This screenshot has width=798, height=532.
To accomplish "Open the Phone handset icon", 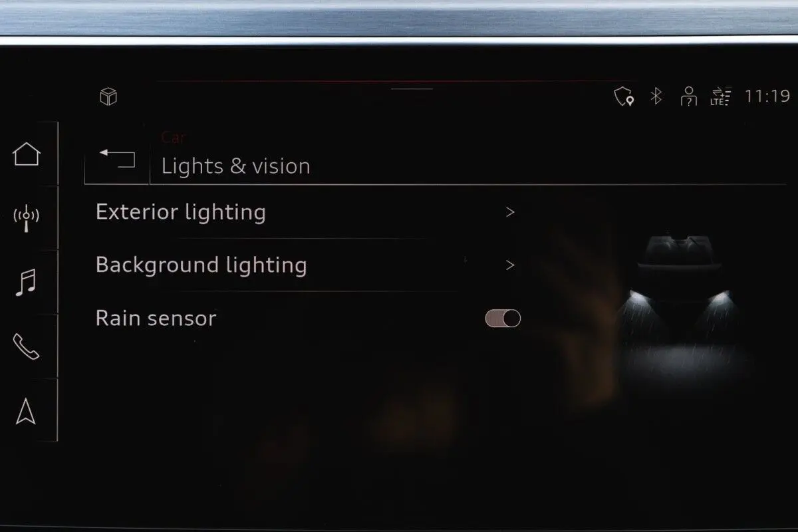I will [26, 346].
